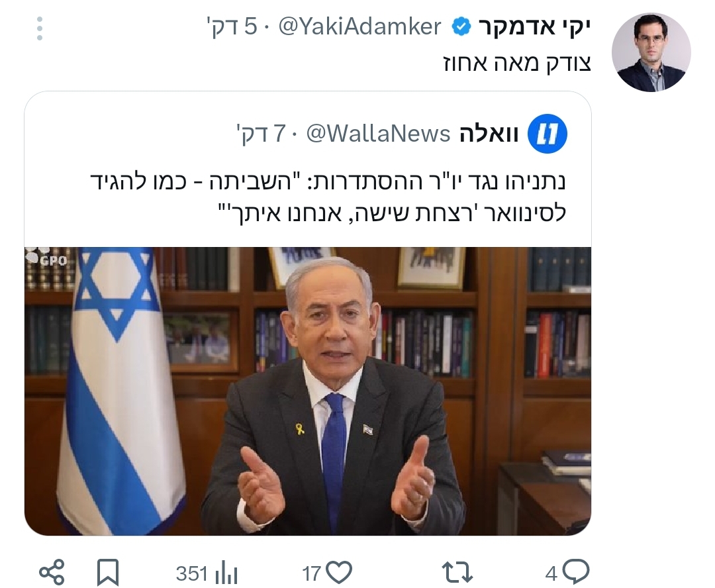Click the וואלה account name
This screenshot has width=715, height=588.
pos(489,134)
